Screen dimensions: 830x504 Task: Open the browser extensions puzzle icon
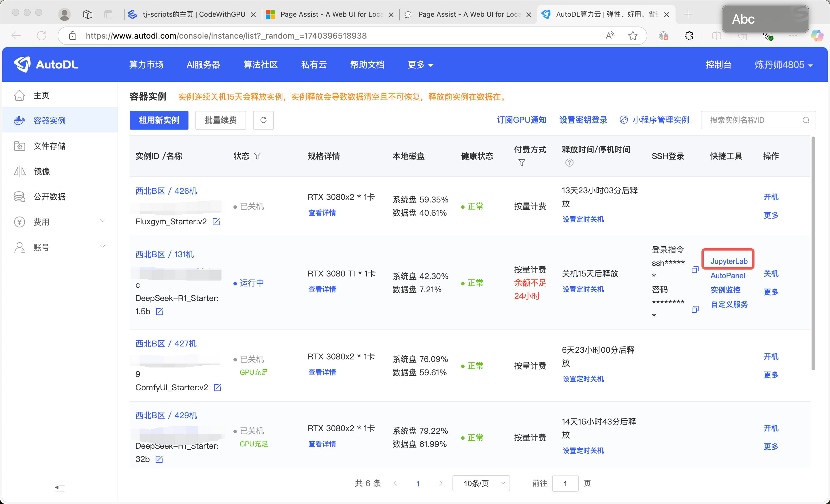(688, 36)
